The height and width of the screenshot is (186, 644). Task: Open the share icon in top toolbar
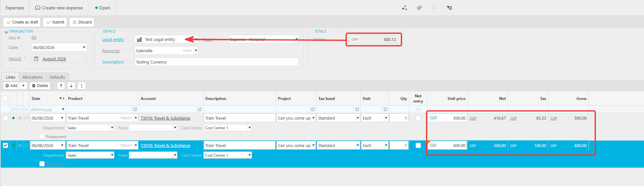(x=404, y=8)
